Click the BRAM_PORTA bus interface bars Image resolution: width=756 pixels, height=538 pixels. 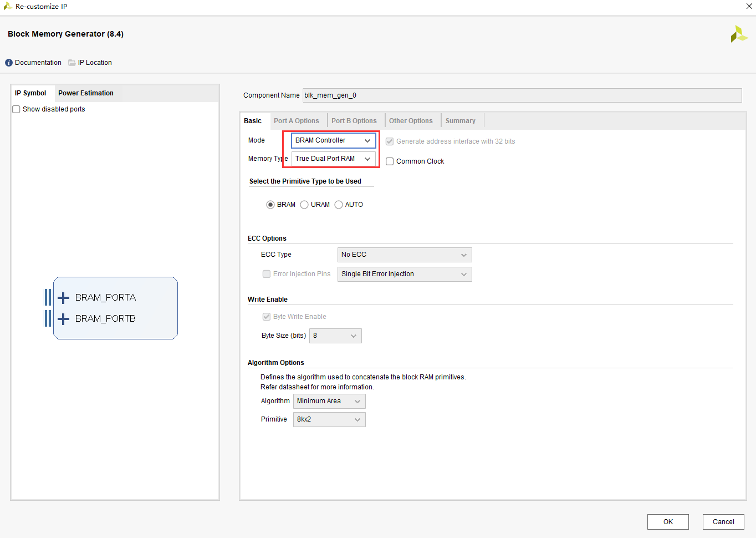pyautogui.click(x=48, y=297)
